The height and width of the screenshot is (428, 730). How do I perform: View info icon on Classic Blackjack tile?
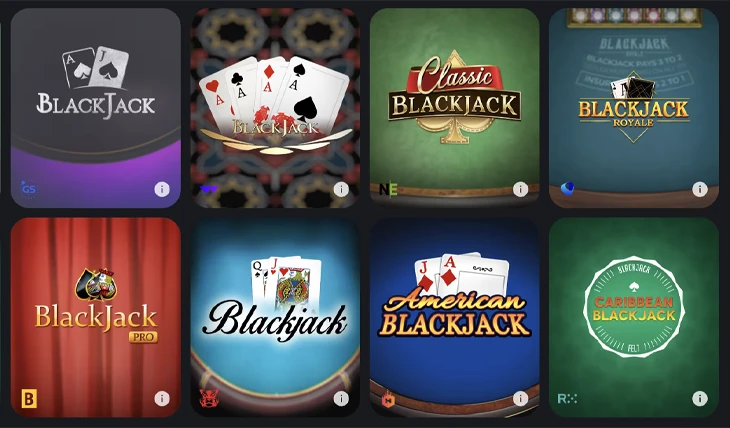(x=520, y=189)
